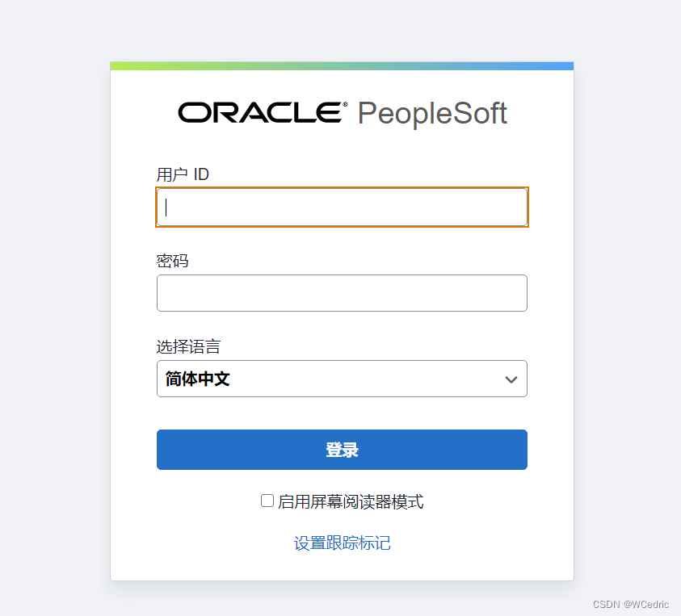Check the screen reader mode box
681x616 pixels.
(x=267, y=501)
